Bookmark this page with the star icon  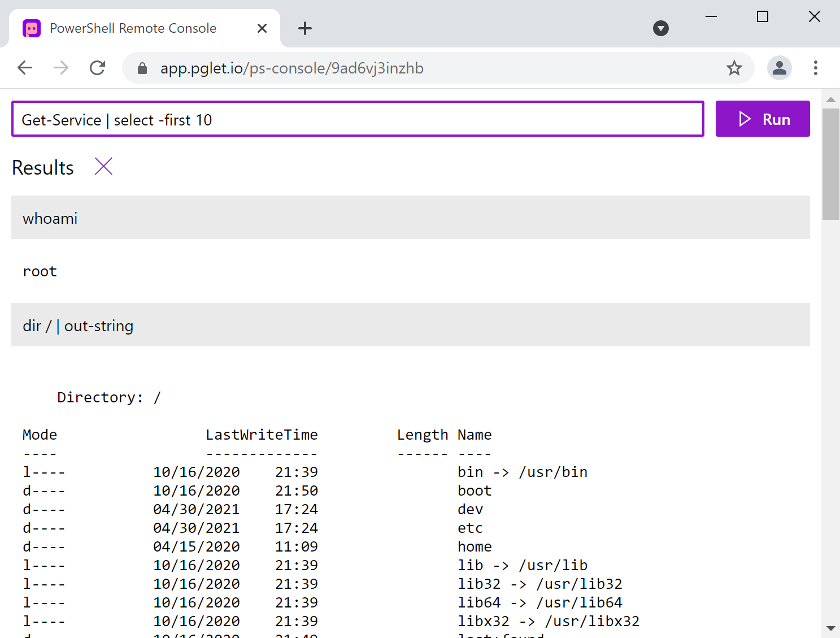click(x=734, y=68)
